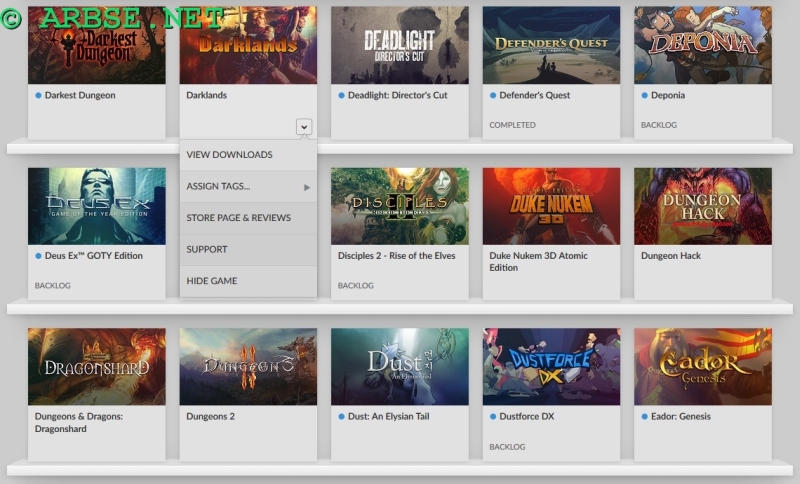The width and height of the screenshot is (800, 484).
Task: Select the Disciples II cover art
Action: [399, 206]
